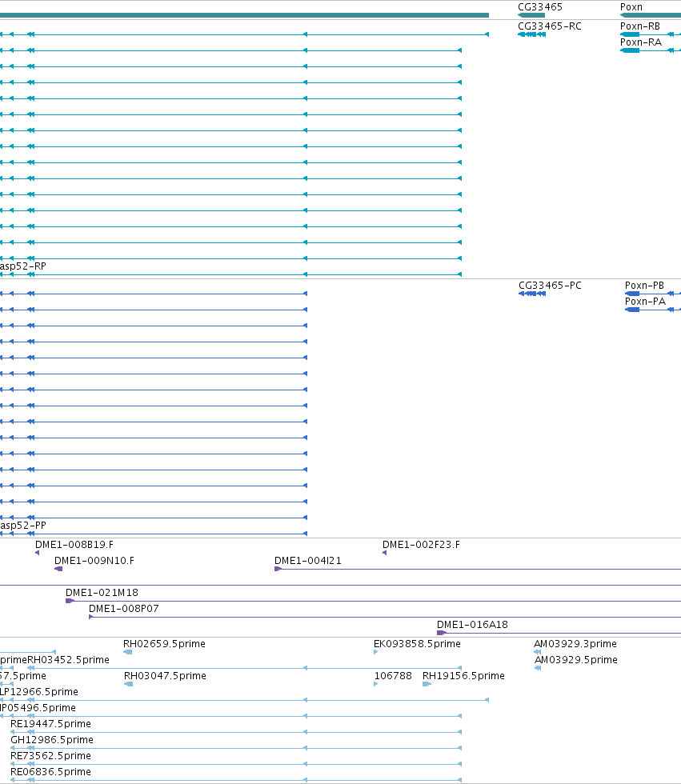Viewport: 681px width, 784px height.
Task: Select the RH19156.5prime EST label
Action: click(x=463, y=675)
